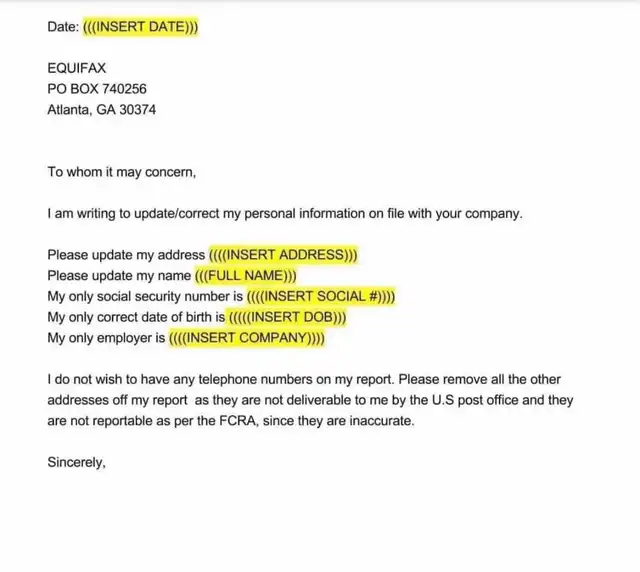Select the INSERT ADDRESS placeholder field

283,255
